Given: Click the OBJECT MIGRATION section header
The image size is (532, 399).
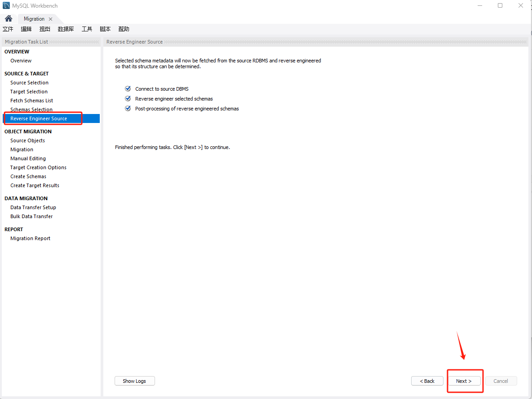Looking at the screenshot, I should point(28,132).
